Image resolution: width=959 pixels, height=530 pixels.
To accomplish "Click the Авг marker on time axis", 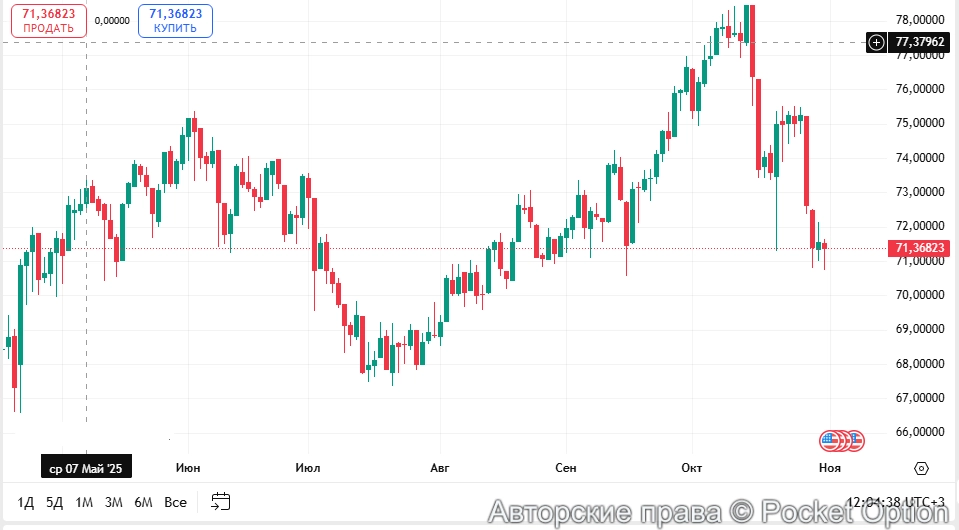I will (x=440, y=468).
